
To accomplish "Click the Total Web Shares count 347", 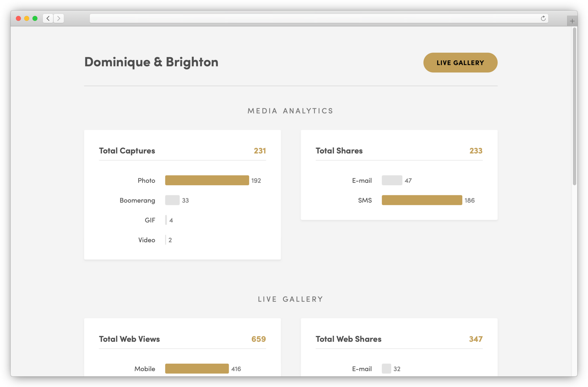I will [476, 339].
